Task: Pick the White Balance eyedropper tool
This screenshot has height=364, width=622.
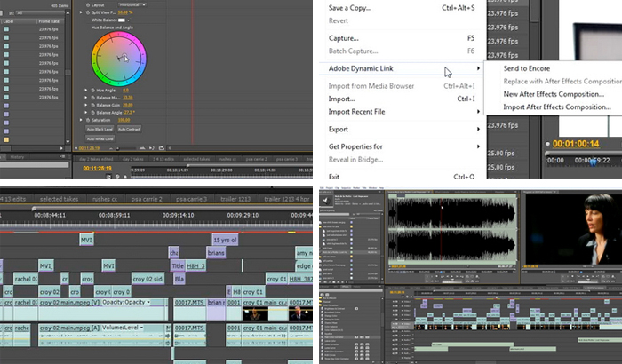Action: click(x=129, y=20)
